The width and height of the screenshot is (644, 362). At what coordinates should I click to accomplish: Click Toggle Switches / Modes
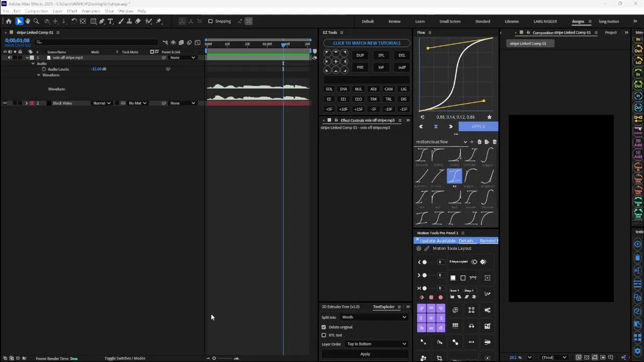[x=125, y=358]
